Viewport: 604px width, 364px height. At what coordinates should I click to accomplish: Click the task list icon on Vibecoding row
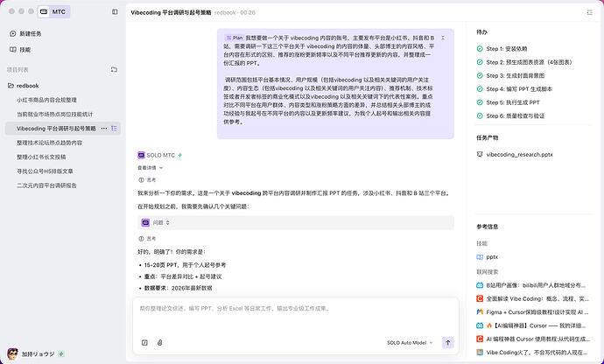click(114, 129)
